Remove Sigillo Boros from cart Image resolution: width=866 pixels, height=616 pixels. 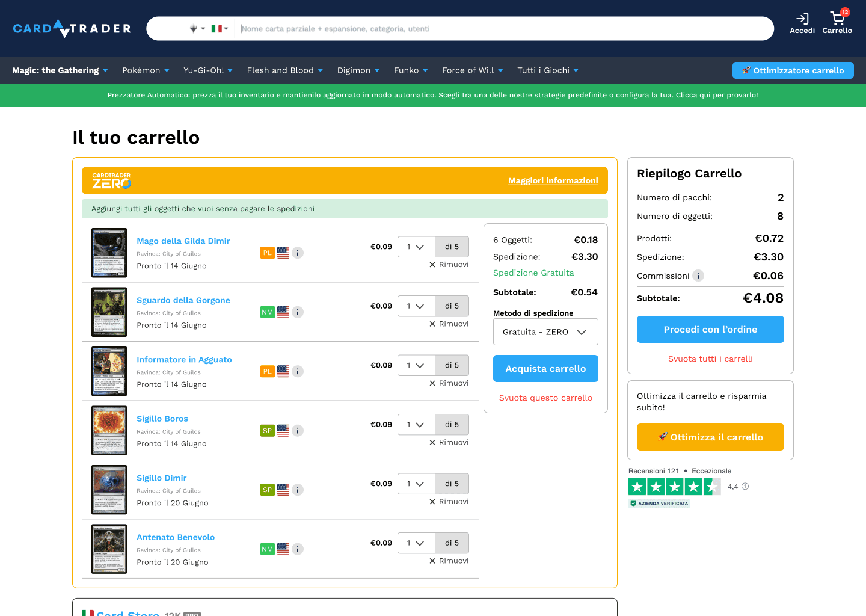tap(449, 442)
